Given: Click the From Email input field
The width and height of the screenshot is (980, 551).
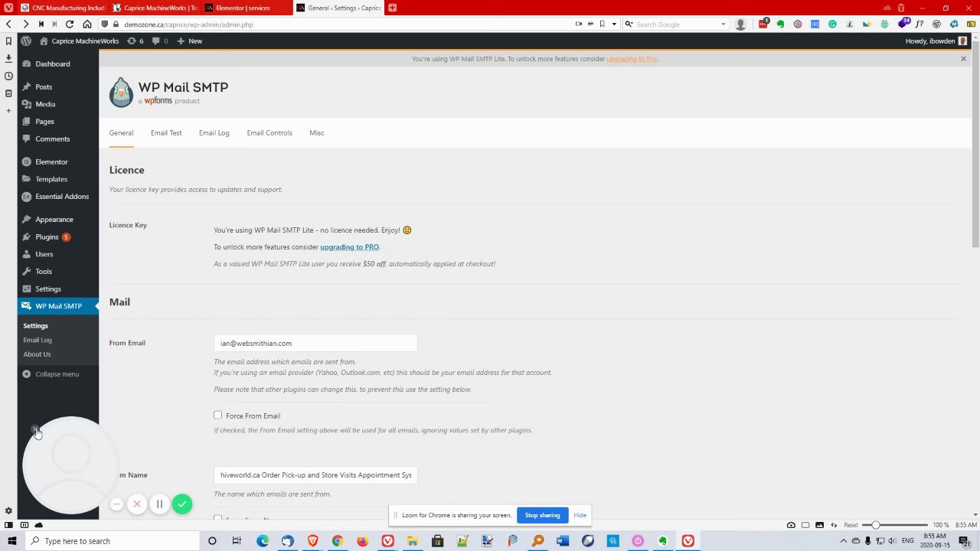Looking at the screenshot, I should pyautogui.click(x=315, y=344).
